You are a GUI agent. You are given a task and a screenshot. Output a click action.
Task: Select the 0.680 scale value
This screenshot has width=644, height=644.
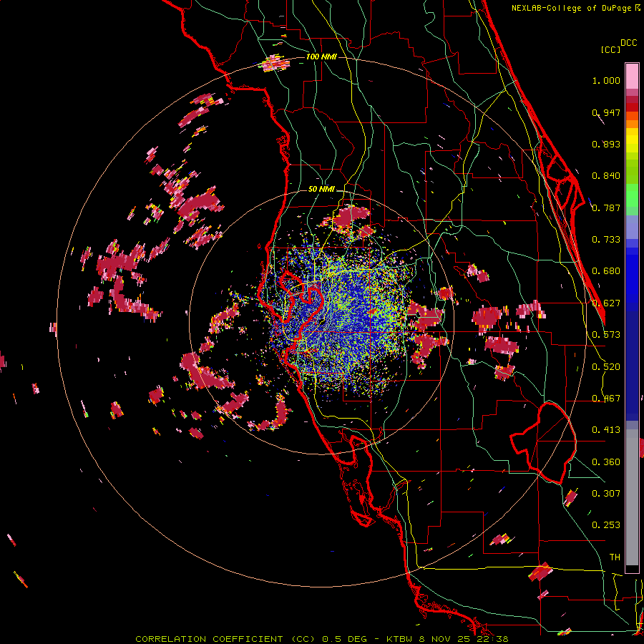click(606, 271)
